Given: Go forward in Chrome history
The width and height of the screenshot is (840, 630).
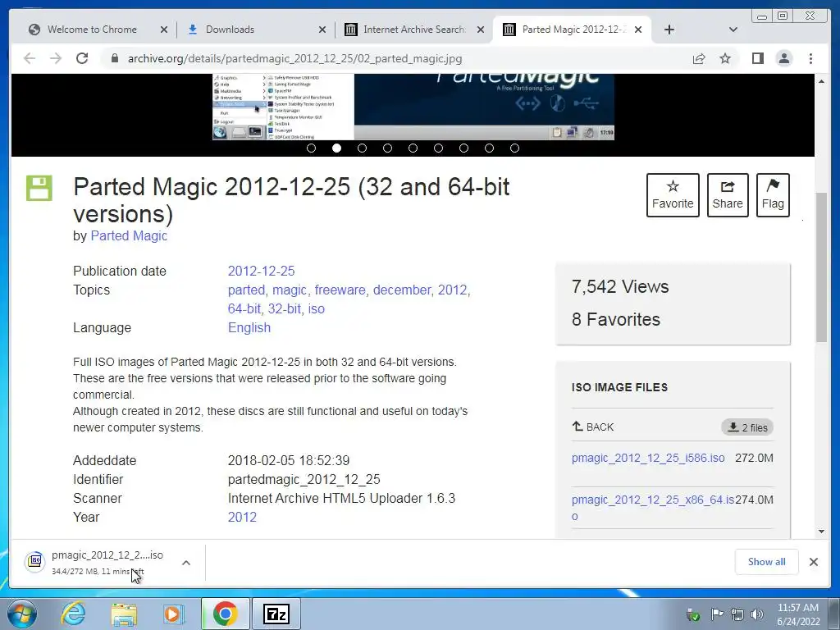Looking at the screenshot, I should point(56,58).
